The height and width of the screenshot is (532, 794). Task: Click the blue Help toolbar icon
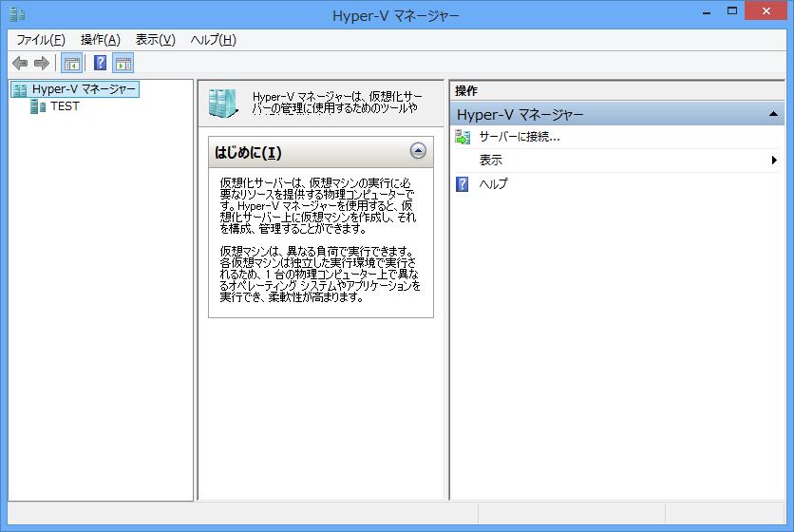click(101, 64)
